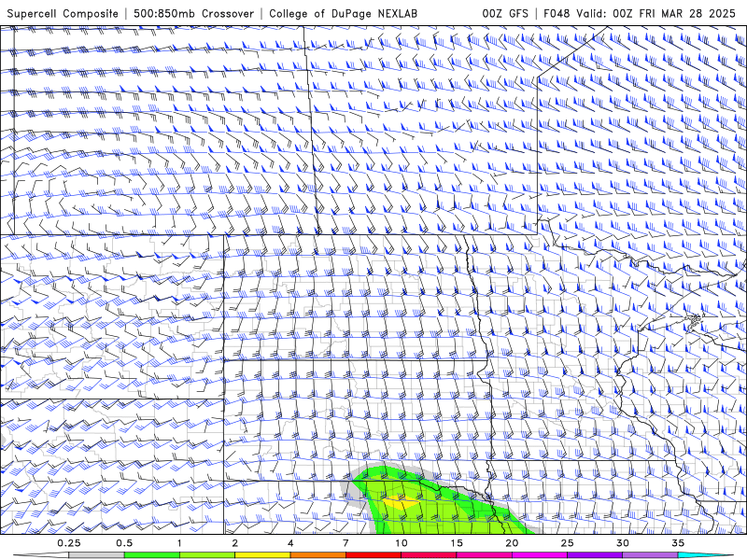747x560 pixels.
Task: Click the '00Z GFS' model run label
Action: [x=505, y=13]
